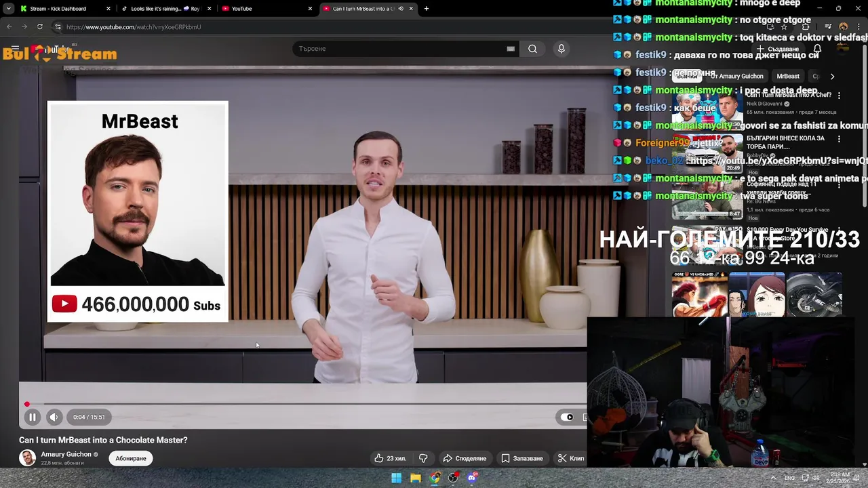Click the 0:04 / 15:51 time display

click(x=89, y=417)
